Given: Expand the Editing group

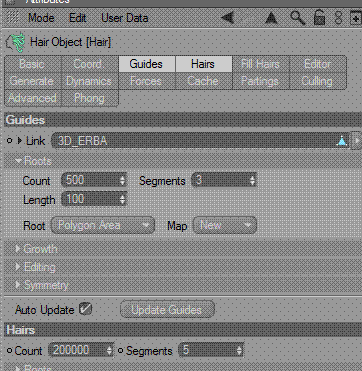Looking at the screenshot, I should coord(19,267).
